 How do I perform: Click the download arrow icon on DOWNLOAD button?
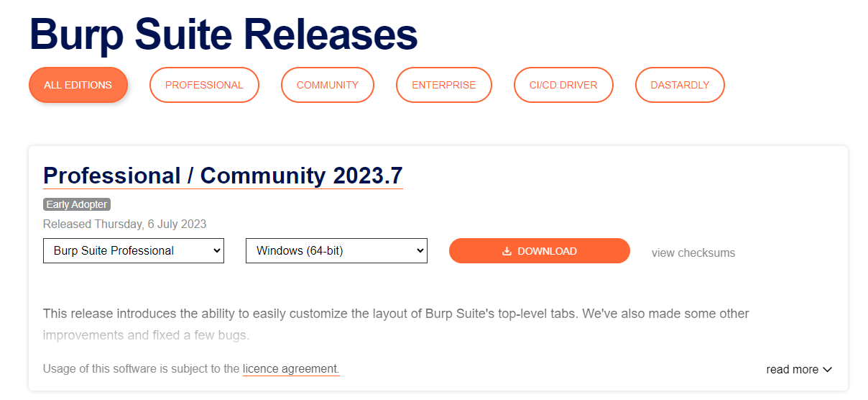tap(507, 251)
